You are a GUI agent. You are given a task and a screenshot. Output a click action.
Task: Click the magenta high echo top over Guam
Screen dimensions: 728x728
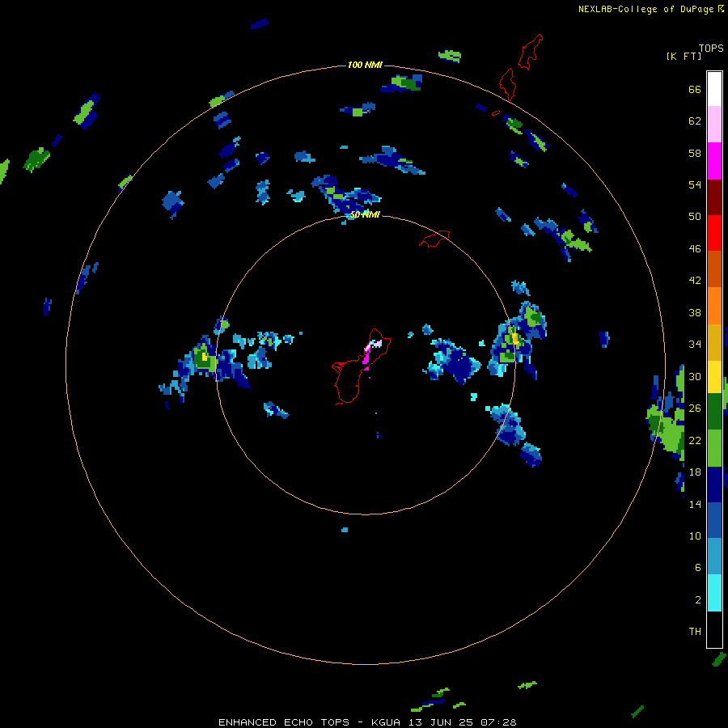(x=366, y=357)
